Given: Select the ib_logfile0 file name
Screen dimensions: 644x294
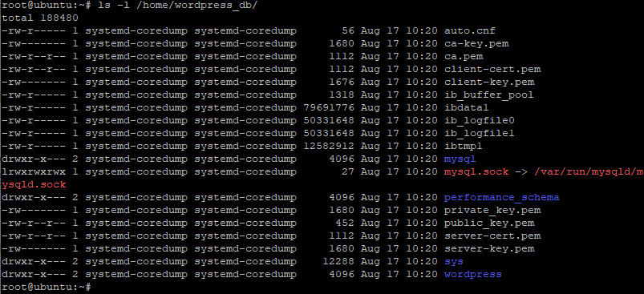Looking at the screenshot, I should 480,120.
